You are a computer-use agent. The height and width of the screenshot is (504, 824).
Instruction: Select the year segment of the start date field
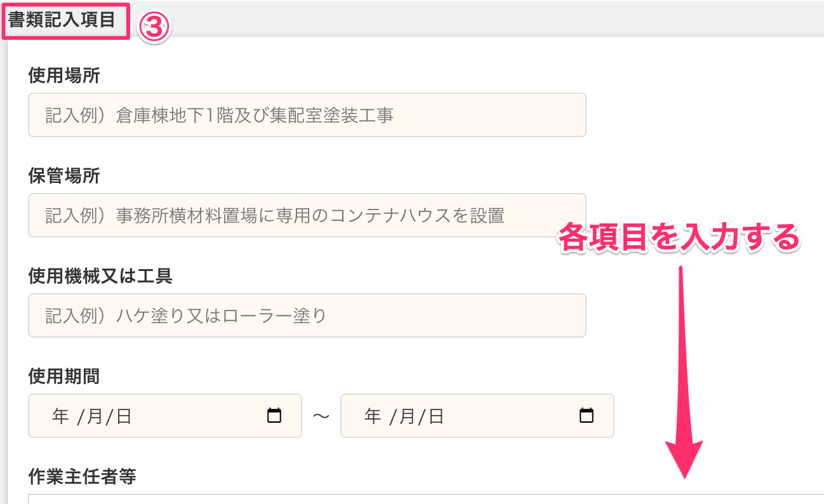tap(60, 416)
